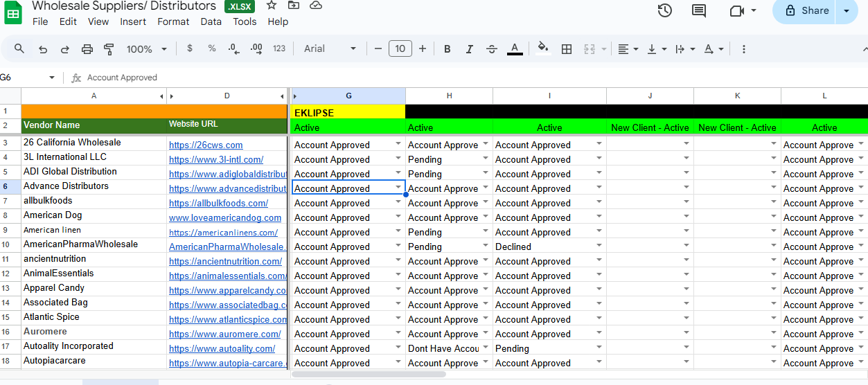Open the Tools menu
The image size is (868, 385).
pyautogui.click(x=245, y=21)
